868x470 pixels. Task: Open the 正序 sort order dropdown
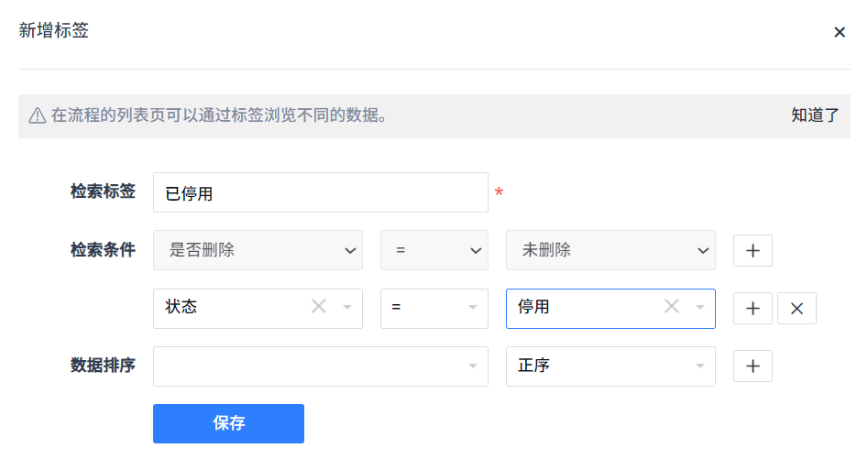(x=610, y=366)
